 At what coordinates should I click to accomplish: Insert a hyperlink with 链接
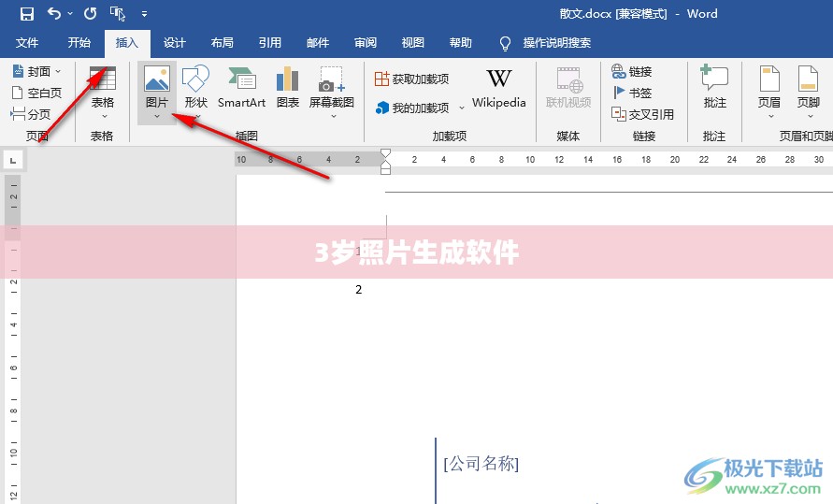631,71
